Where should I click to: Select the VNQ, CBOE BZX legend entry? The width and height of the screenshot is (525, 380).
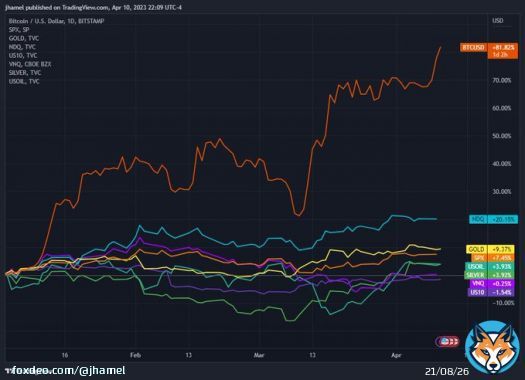pyautogui.click(x=30, y=64)
